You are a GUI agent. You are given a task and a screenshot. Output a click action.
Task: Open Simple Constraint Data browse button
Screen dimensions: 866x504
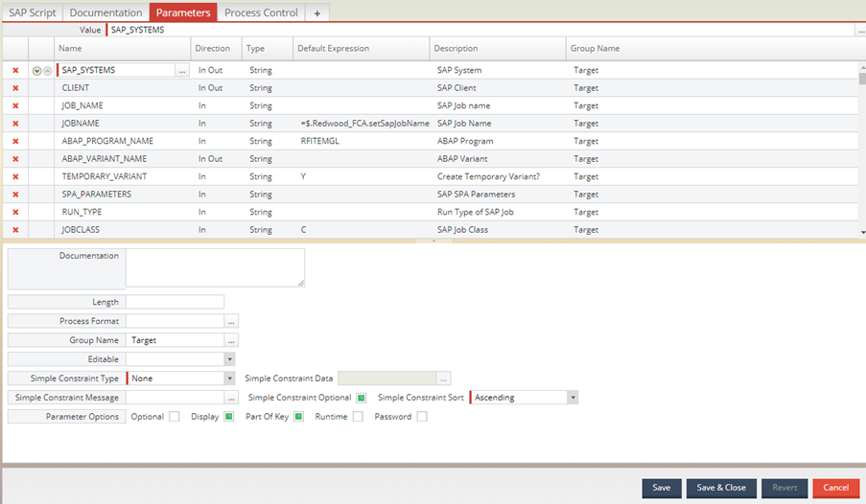pos(443,378)
